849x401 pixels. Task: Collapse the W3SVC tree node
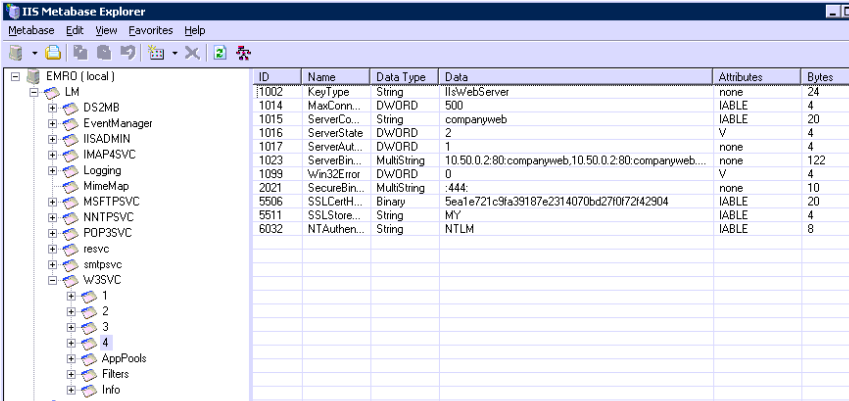[x=53, y=281]
